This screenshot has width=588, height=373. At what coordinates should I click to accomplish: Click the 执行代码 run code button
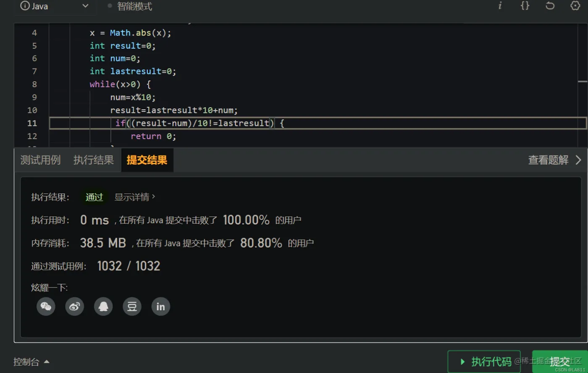pos(484,362)
